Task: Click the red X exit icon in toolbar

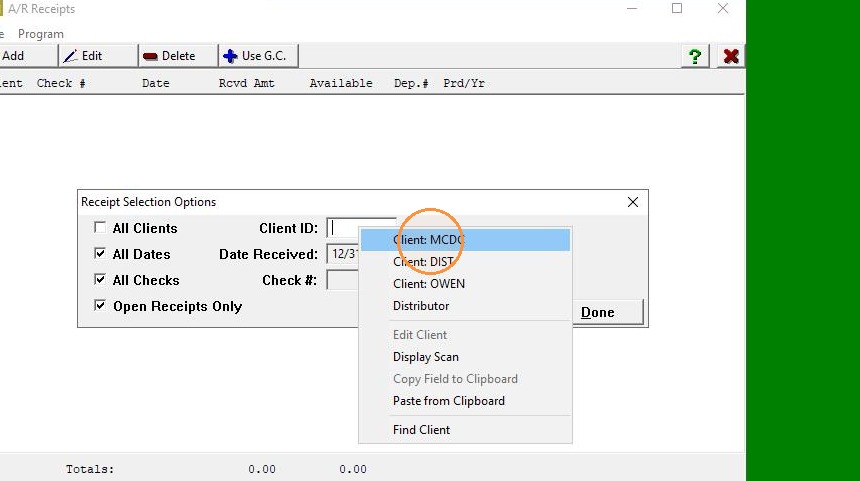Action: coord(731,56)
